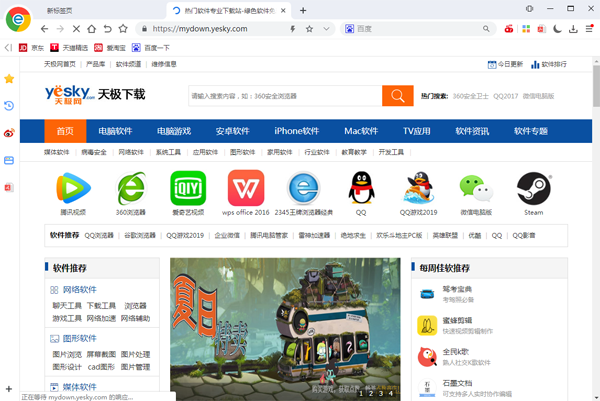Click the 夏日特卖 banner image
The width and height of the screenshot is (600, 401).
[285, 329]
